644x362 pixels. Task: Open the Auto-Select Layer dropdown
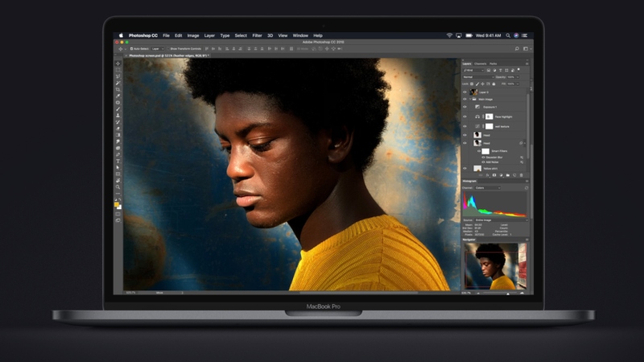click(157, 49)
